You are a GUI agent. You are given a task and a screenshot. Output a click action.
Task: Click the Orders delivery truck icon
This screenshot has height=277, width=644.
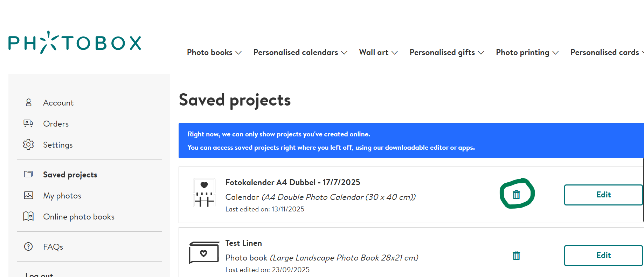[x=28, y=123]
